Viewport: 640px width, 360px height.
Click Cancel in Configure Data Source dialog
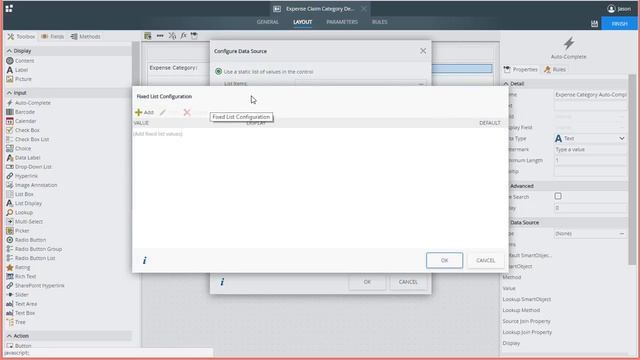pos(408,282)
